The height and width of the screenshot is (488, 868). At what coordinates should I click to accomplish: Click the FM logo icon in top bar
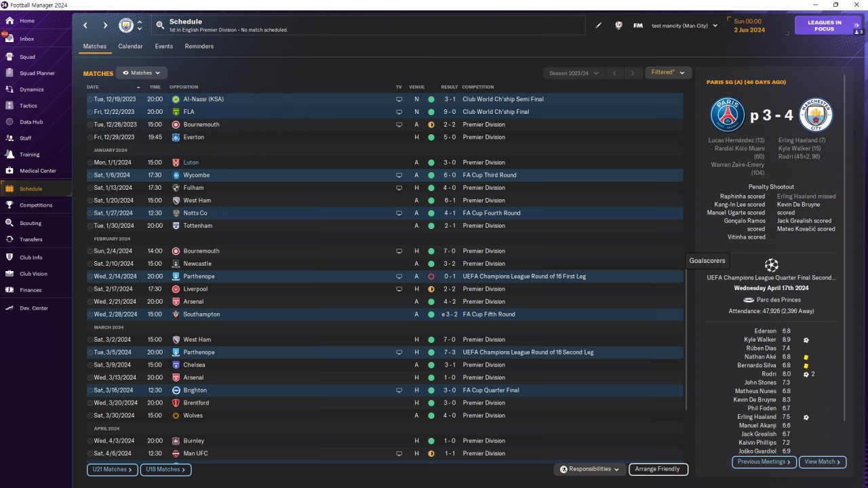point(638,26)
